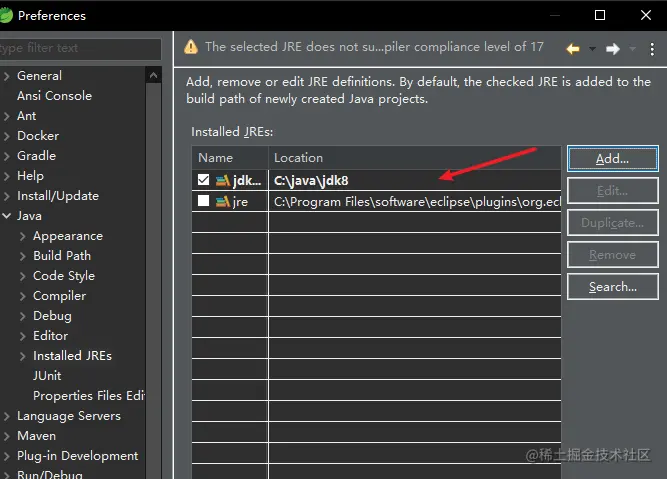
Task: Click the filter text input field
Action: pos(80,48)
